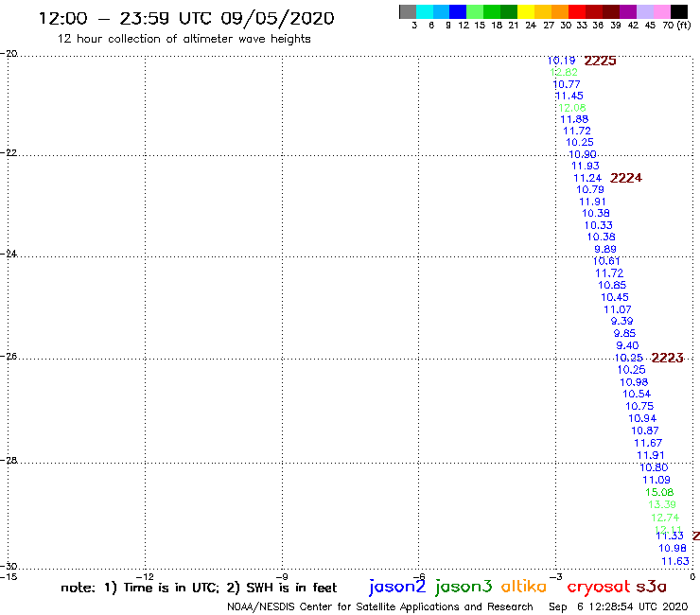Click the pink 45-70 ft legend swatch
This screenshot has height=615, width=700.
661,11
